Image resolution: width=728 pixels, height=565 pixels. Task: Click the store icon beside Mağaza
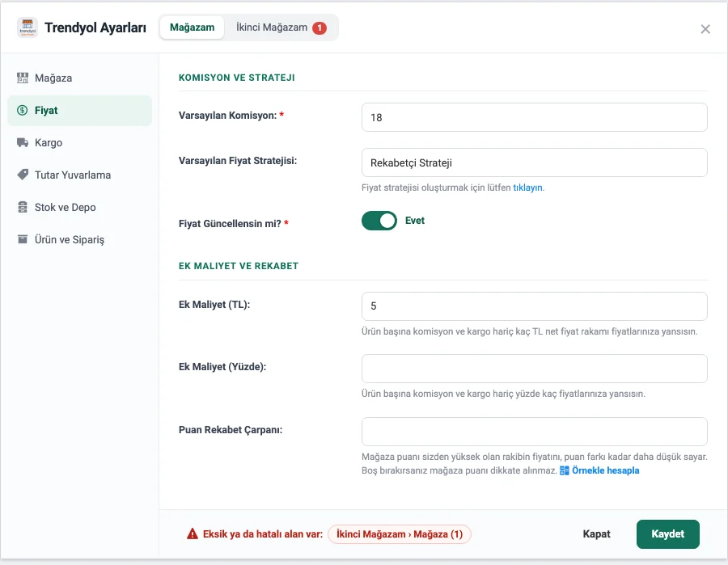click(23, 78)
